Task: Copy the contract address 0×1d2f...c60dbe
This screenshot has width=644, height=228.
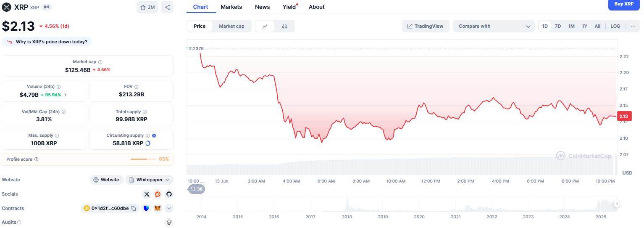Action: pos(133,208)
